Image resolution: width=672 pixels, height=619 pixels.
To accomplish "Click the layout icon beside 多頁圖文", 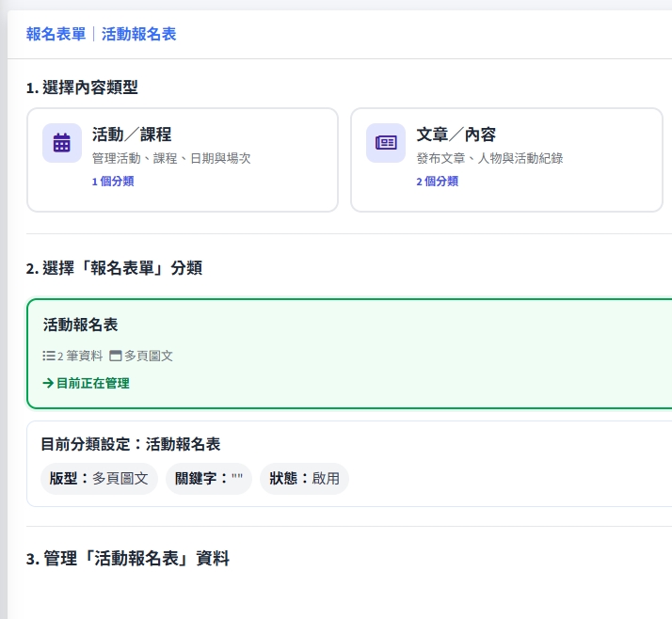I will coord(115,356).
